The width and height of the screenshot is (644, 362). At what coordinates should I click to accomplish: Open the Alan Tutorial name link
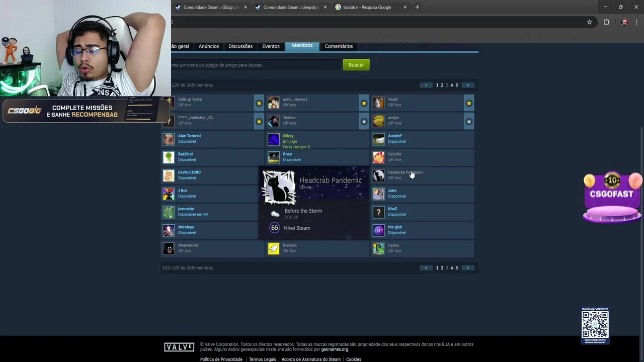click(x=189, y=136)
